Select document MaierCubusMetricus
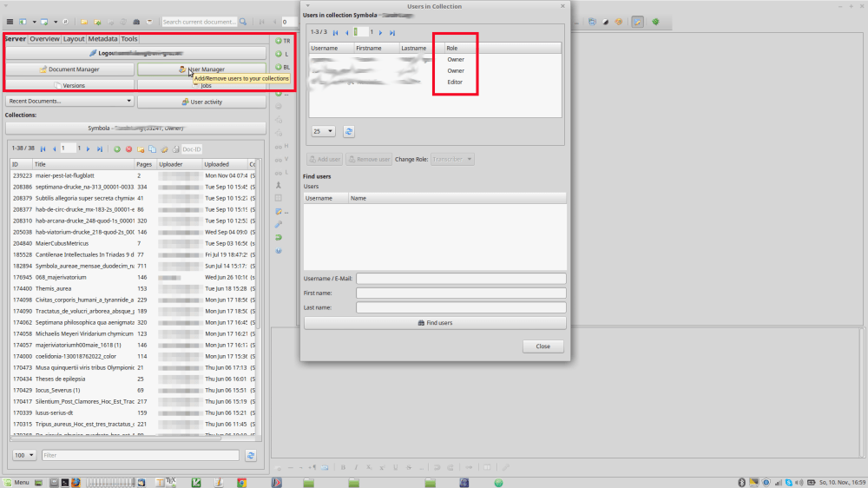This screenshot has width=868, height=488. (x=133, y=243)
